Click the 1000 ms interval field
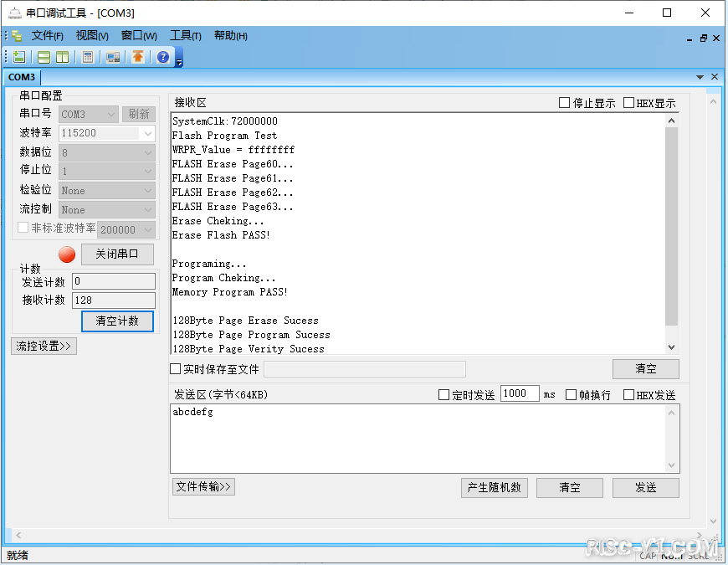The width and height of the screenshot is (728, 565). (x=520, y=393)
